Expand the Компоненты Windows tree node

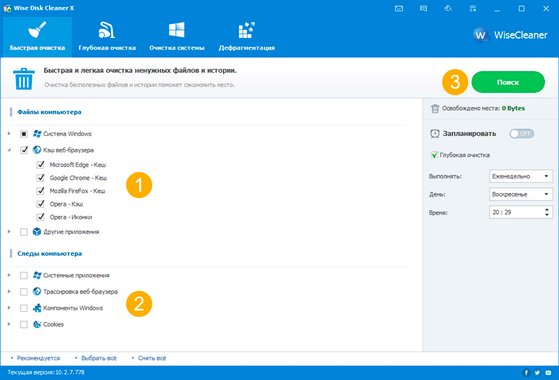pos(9,308)
